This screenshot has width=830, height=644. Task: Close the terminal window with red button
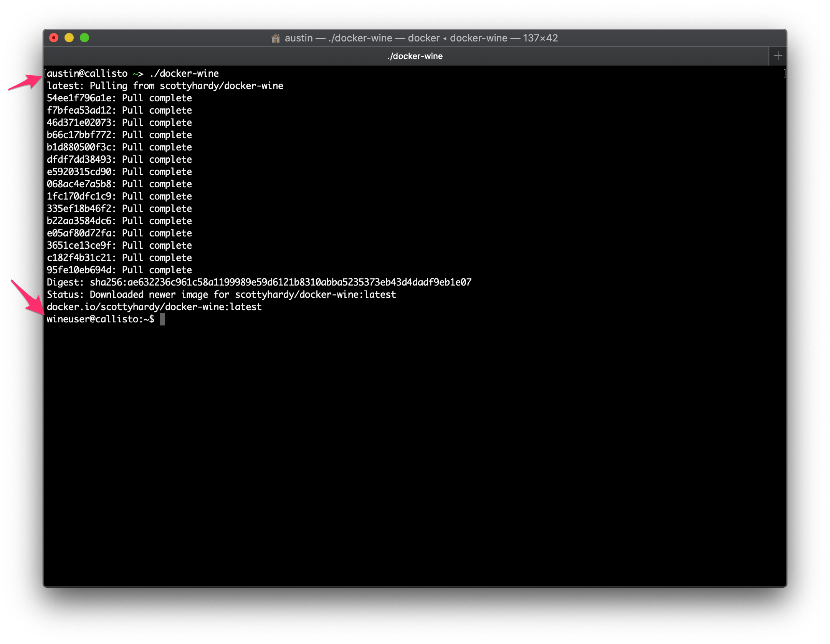pos(54,38)
